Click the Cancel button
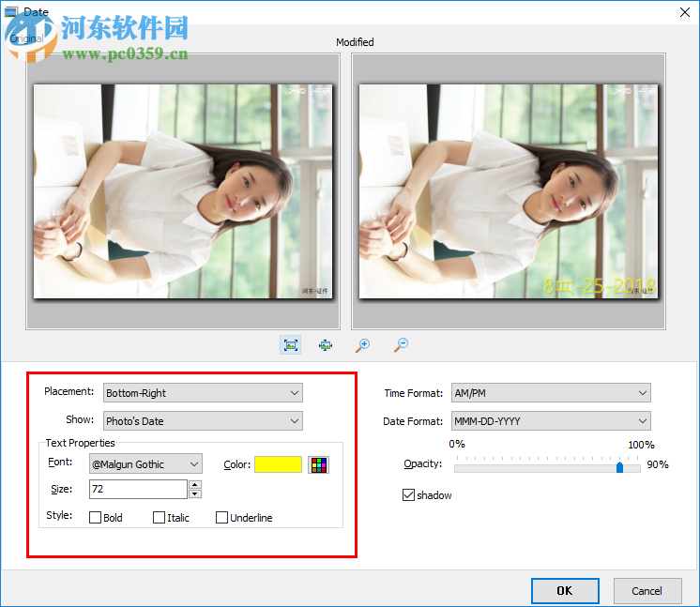 point(647,591)
